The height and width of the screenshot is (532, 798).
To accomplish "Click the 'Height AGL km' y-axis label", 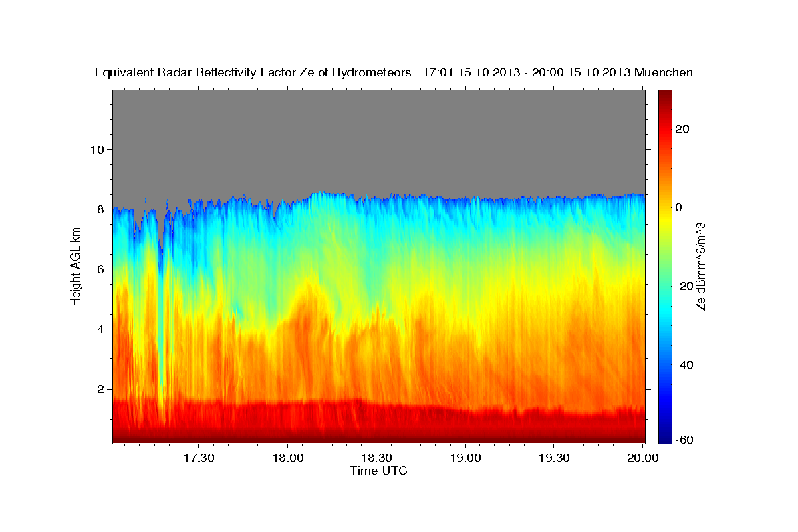I will coord(76,266).
